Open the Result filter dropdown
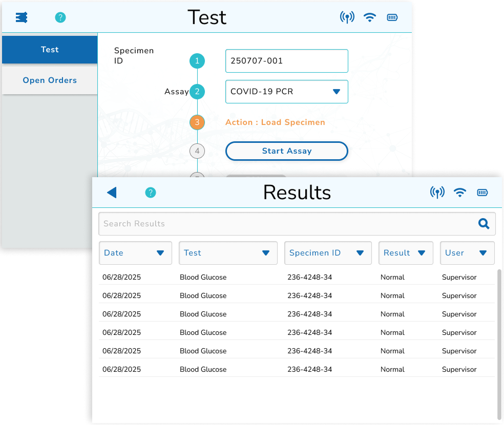504x425 pixels. point(406,253)
